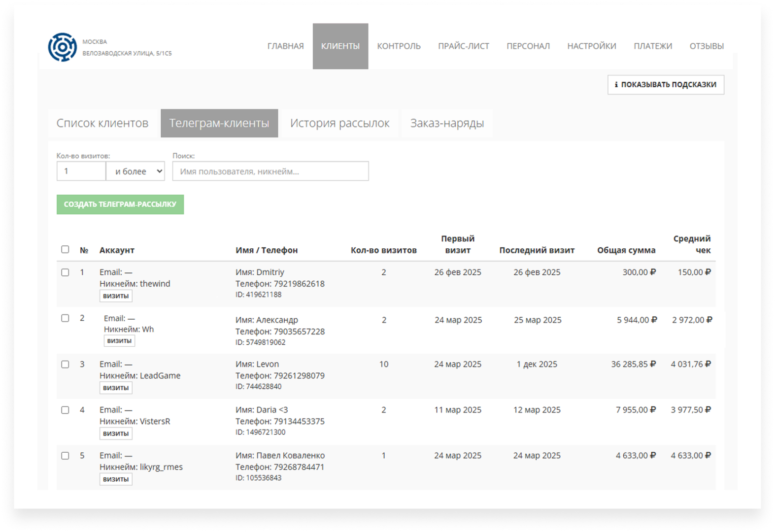Toggle the select-all checkbox in table header
Screen dimensions: 775x532
coord(65,249)
